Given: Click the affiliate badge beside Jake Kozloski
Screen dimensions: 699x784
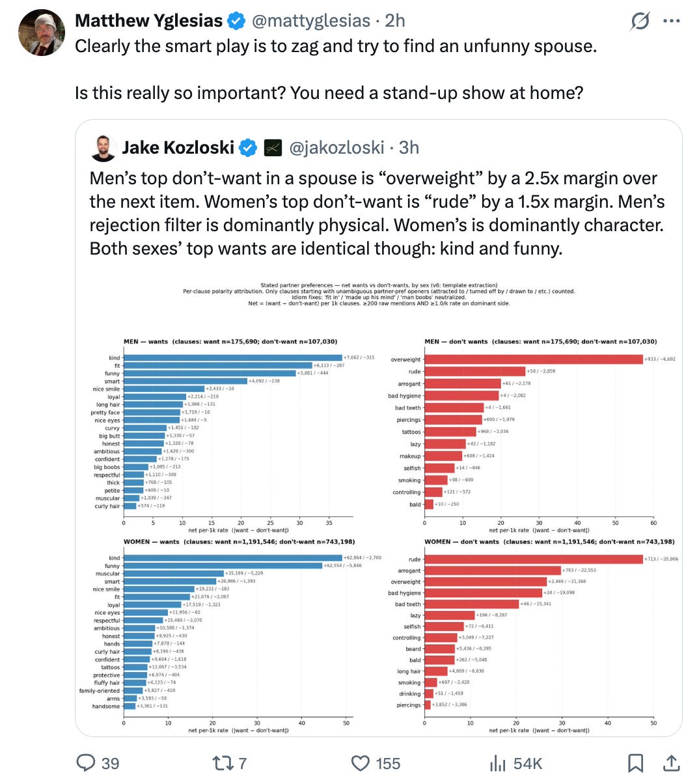Looking at the screenshot, I should (273, 148).
